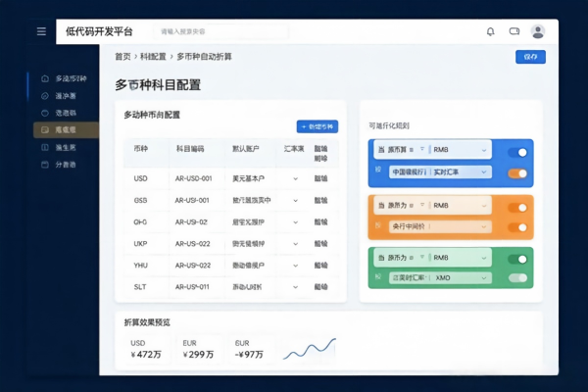The image size is (588, 392).
Task: Click the blue add-currency button above the table
Action: pyautogui.click(x=318, y=126)
